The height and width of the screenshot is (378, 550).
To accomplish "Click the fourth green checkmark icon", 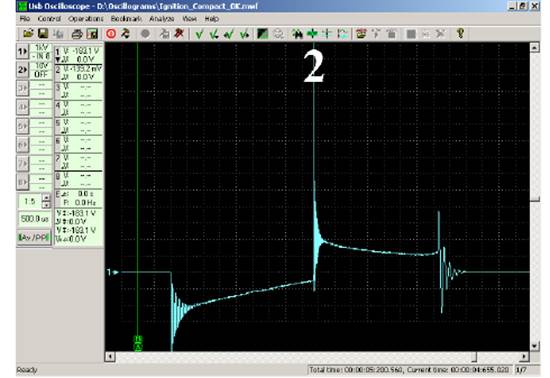I will pyautogui.click(x=244, y=34).
